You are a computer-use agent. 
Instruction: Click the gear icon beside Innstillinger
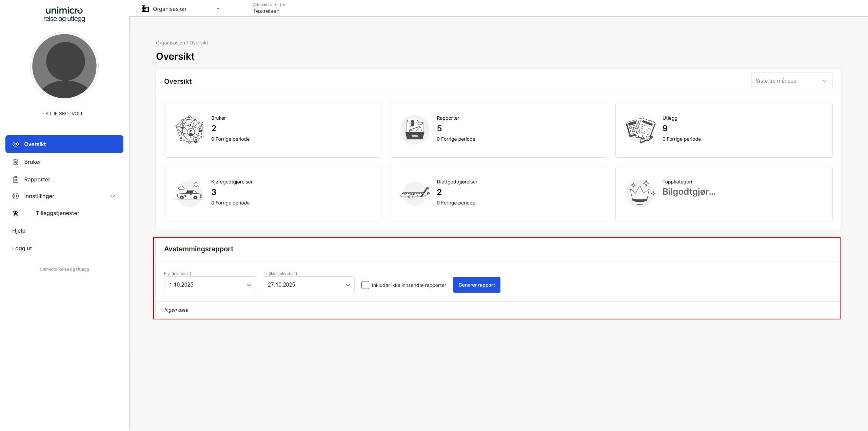(16, 196)
